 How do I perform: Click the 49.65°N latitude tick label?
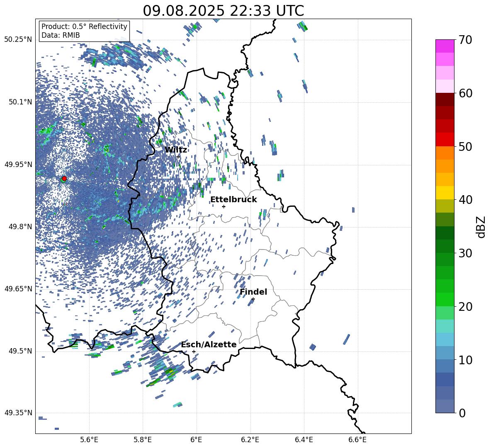[18, 289]
